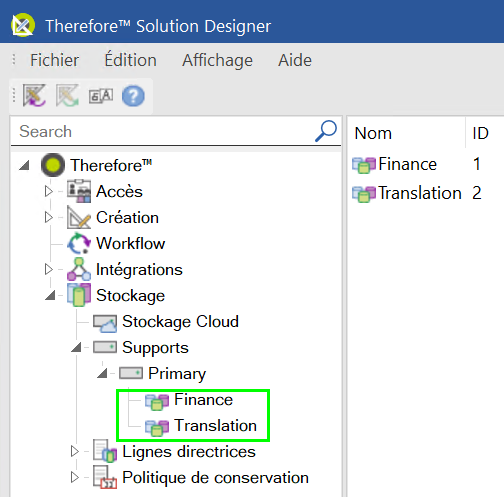Select the Workflow tree item
The height and width of the screenshot is (497, 504).
(x=131, y=243)
